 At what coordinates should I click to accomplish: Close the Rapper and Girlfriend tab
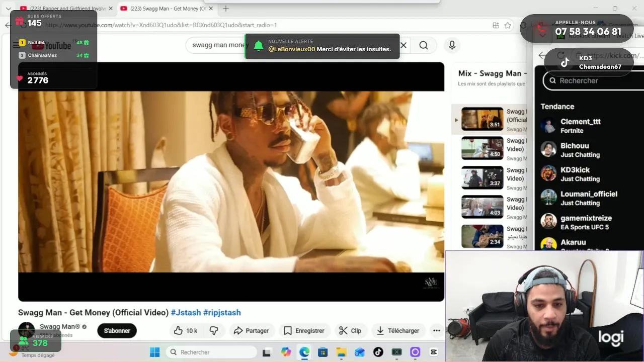[x=110, y=9]
